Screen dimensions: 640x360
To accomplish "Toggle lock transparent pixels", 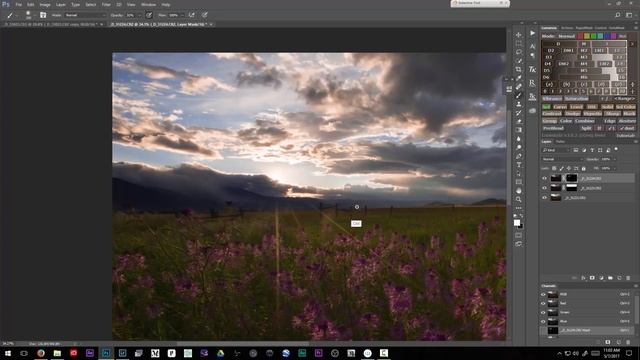I will (554, 168).
